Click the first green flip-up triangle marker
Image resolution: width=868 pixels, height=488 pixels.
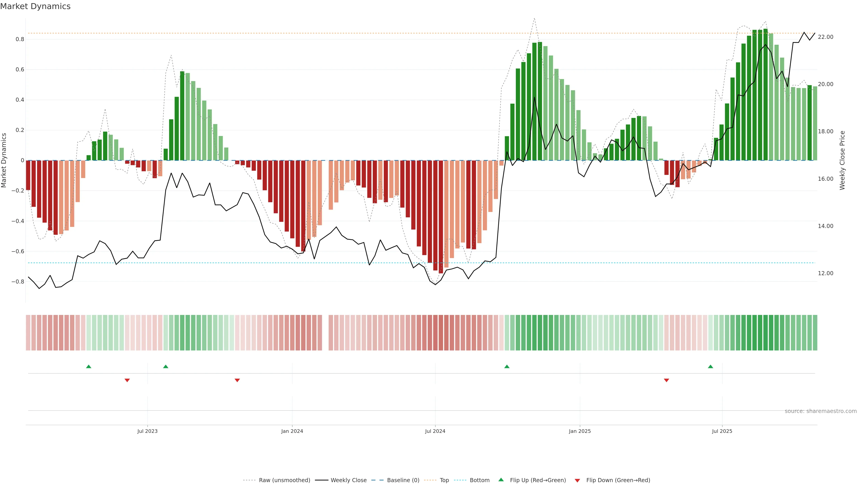click(89, 366)
